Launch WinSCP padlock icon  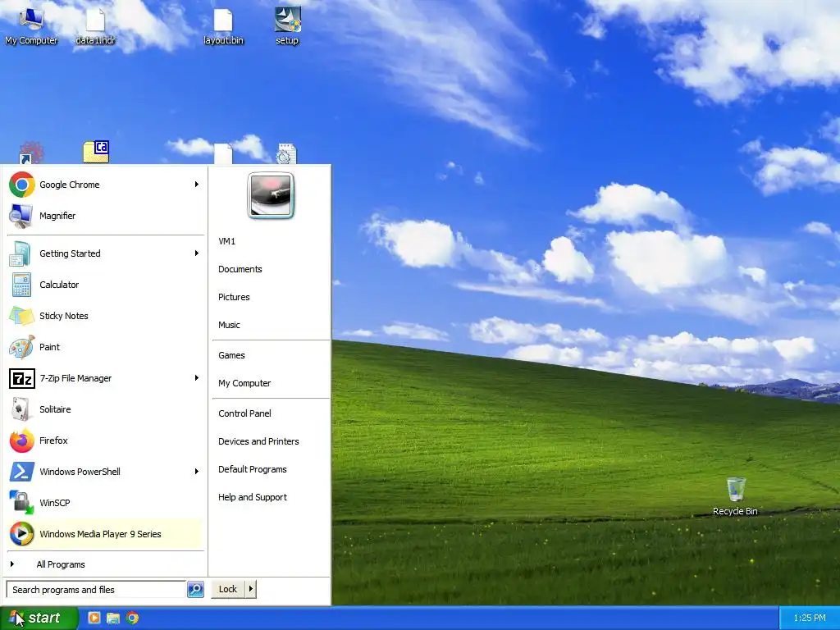(22, 503)
